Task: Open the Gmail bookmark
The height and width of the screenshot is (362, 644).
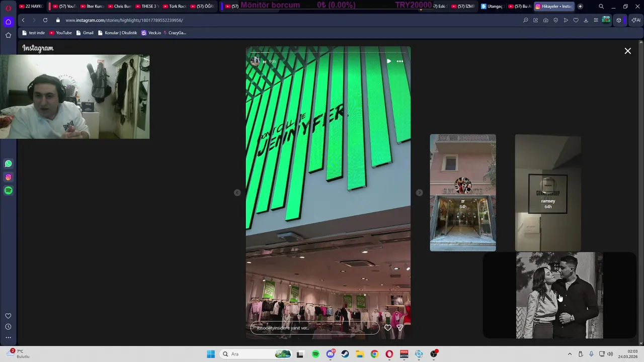Action: (85, 33)
